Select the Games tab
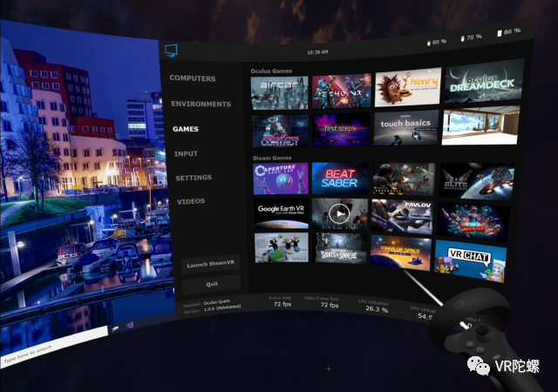The height and width of the screenshot is (392, 558). (x=186, y=129)
